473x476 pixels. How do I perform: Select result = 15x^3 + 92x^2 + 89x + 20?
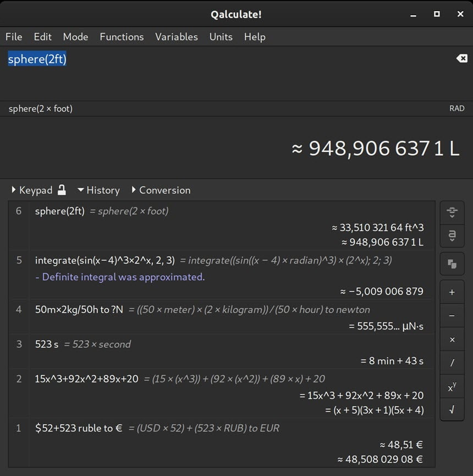tap(361, 396)
